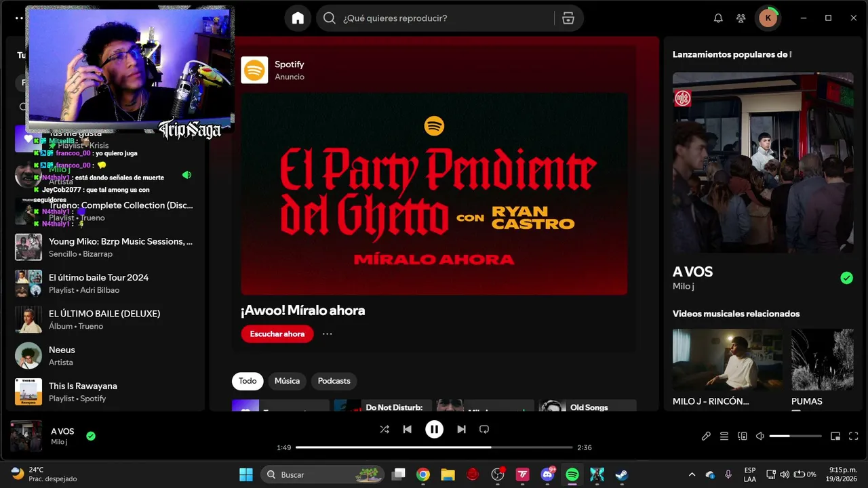Show hidden system tray icons
Viewport: 868px width, 488px height.
(692, 474)
